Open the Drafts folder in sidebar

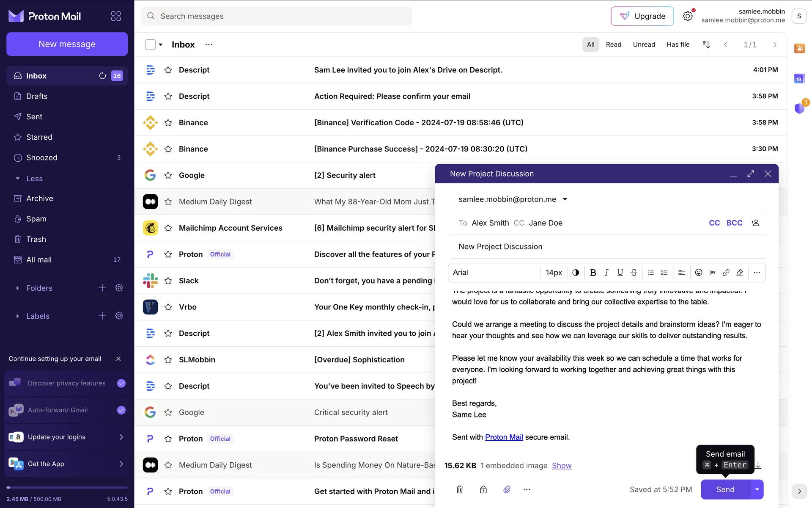point(37,96)
